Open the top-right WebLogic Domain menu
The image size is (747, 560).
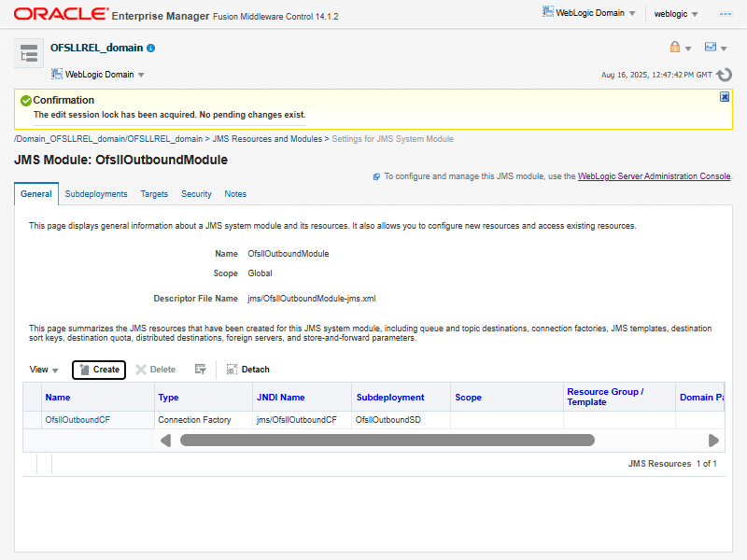click(589, 13)
